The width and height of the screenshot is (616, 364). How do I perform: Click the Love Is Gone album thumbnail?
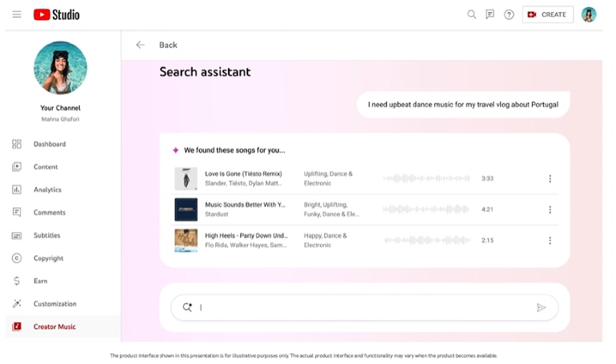pyautogui.click(x=186, y=178)
